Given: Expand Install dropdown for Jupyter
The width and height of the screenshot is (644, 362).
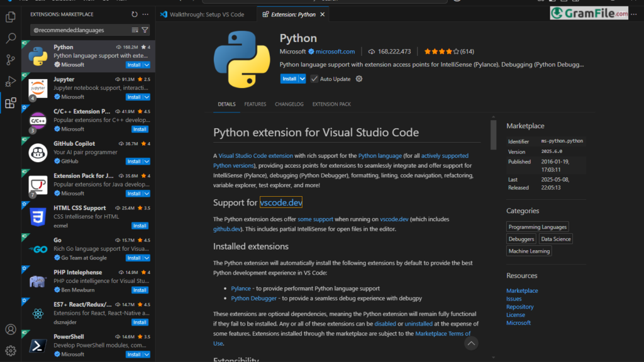Looking at the screenshot, I should [x=147, y=97].
